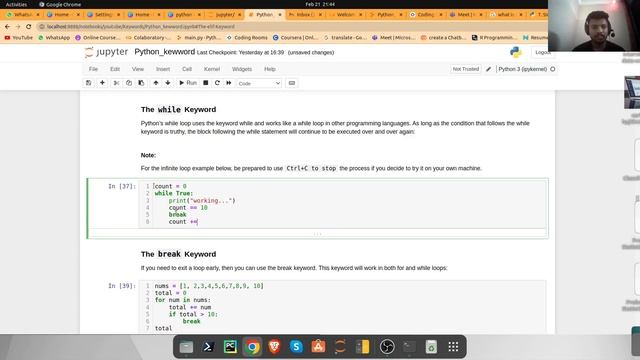The width and height of the screenshot is (640, 360).
Task: Open the Kernel menu
Action: [212, 69]
